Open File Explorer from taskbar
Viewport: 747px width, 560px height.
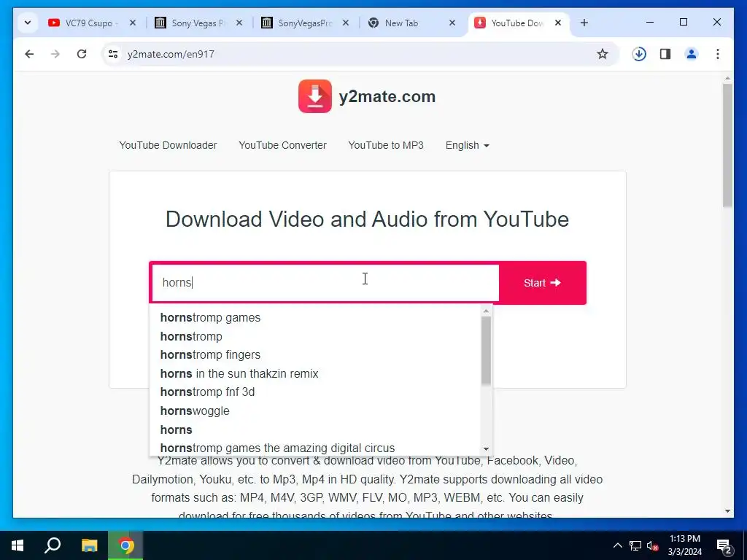click(89, 545)
